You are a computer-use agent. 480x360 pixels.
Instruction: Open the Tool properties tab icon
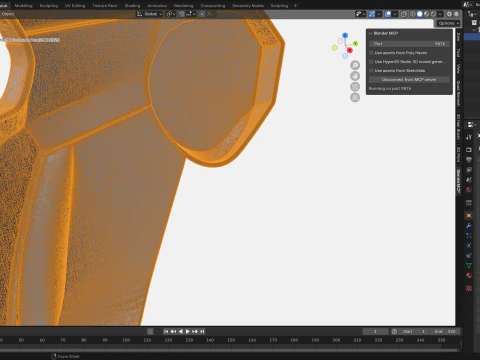(x=469, y=137)
